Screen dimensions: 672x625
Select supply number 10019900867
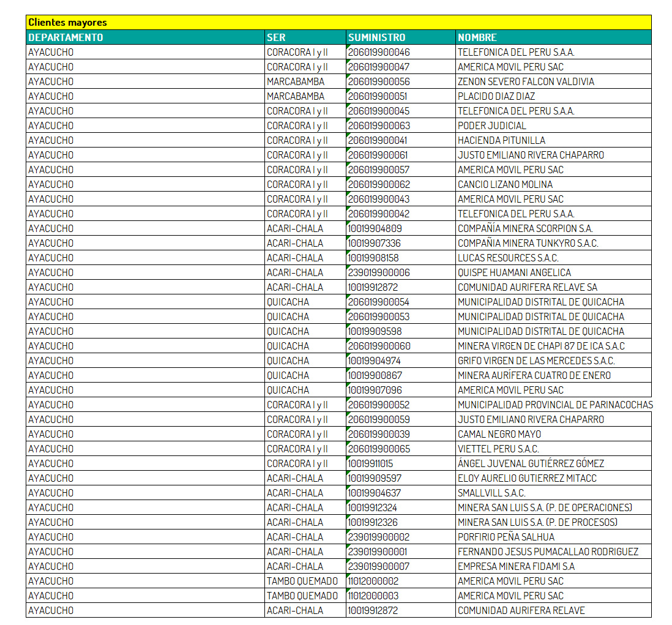[401, 375]
